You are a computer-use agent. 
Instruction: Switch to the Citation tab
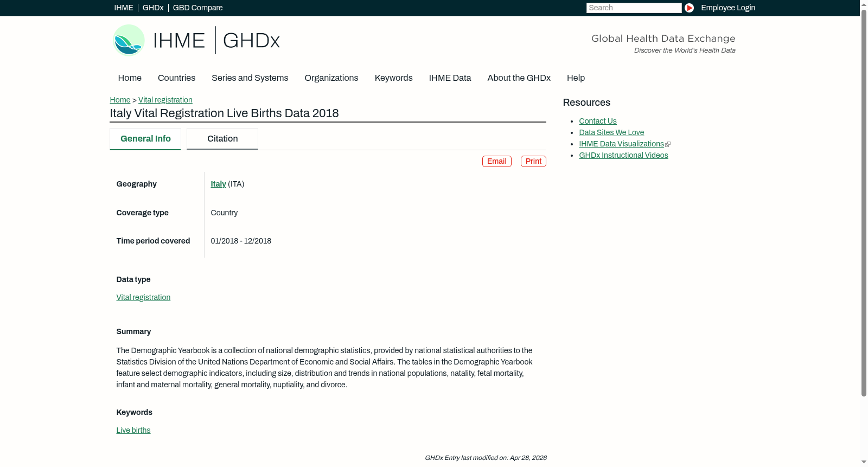(x=222, y=139)
